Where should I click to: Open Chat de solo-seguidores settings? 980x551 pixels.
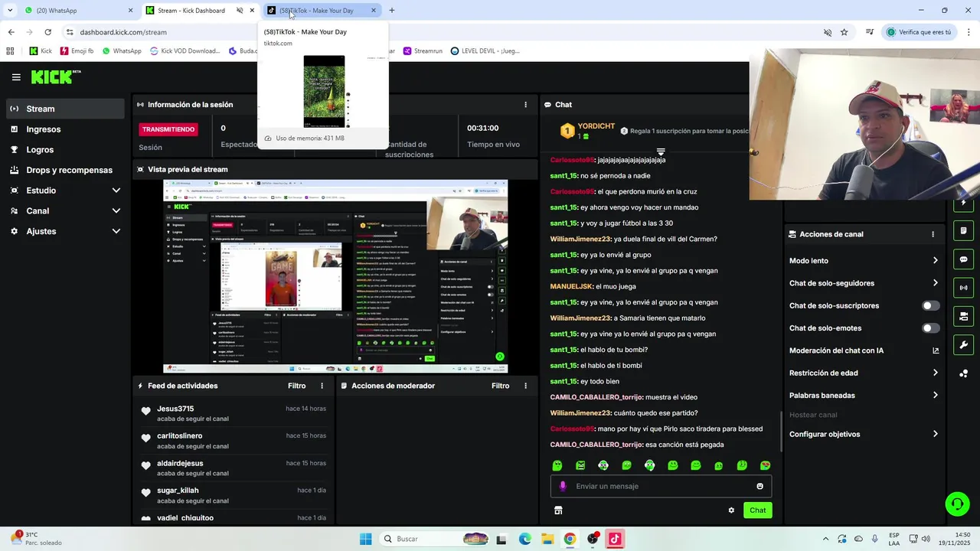click(864, 283)
